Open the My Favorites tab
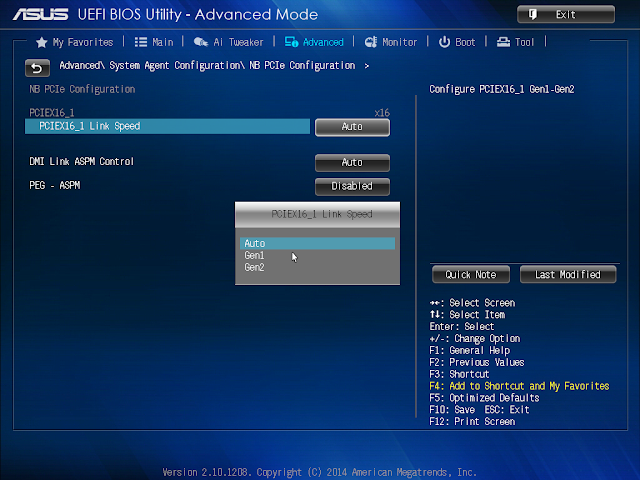 [x=83, y=42]
